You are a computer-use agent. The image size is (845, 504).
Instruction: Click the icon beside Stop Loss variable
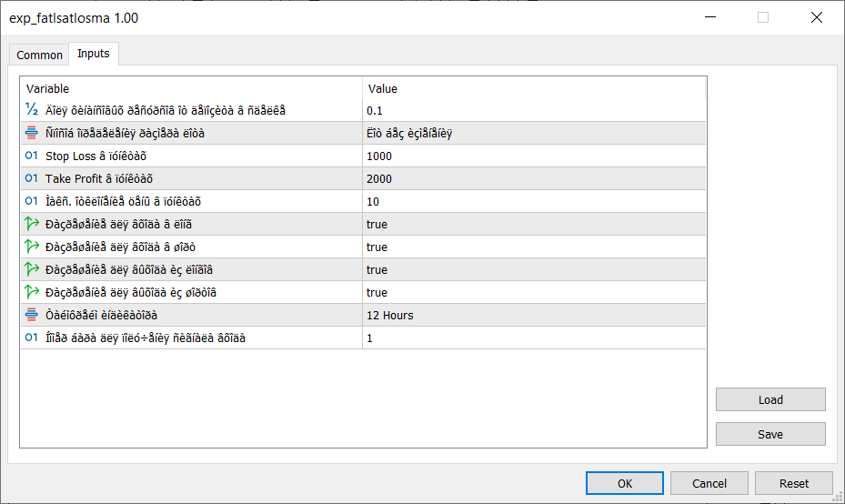point(32,156)
